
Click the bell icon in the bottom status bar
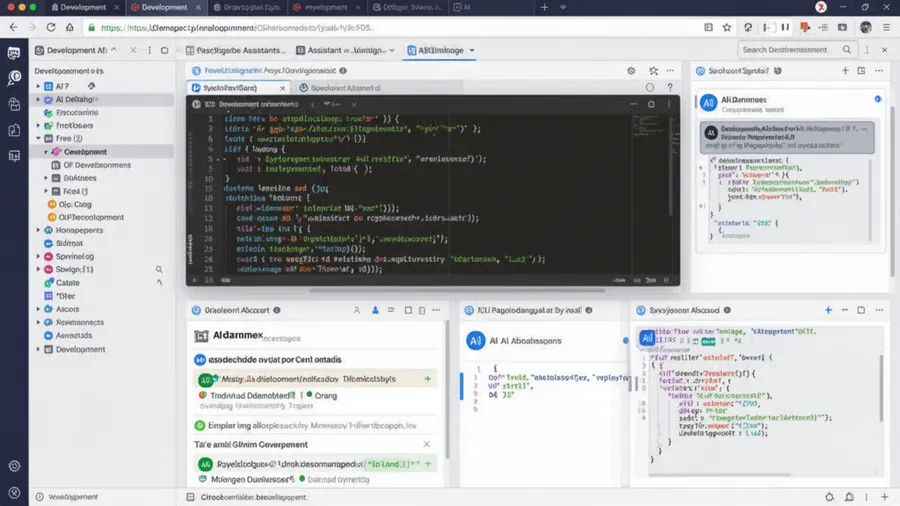tap(849, 497)
